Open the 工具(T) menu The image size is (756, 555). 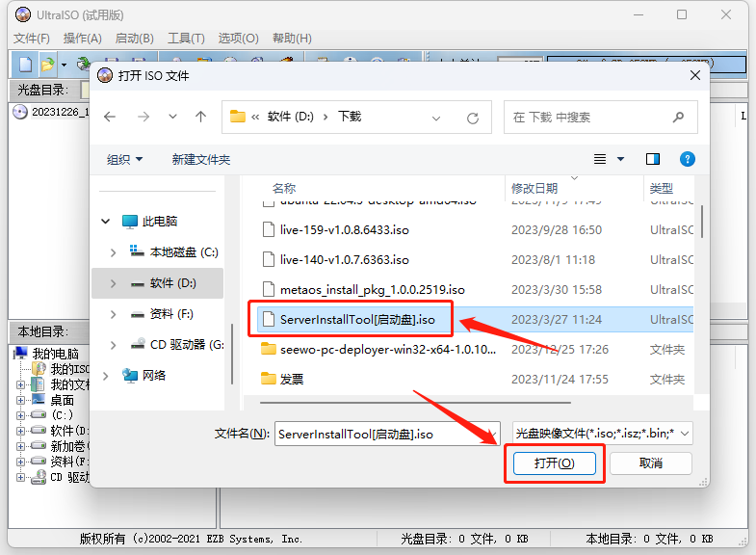[x=186, y=39]
